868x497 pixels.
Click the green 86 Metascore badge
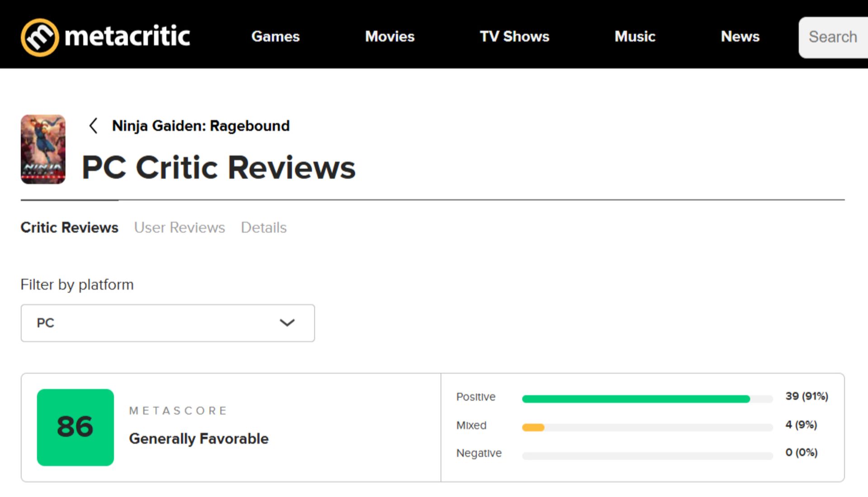[75, 427]
